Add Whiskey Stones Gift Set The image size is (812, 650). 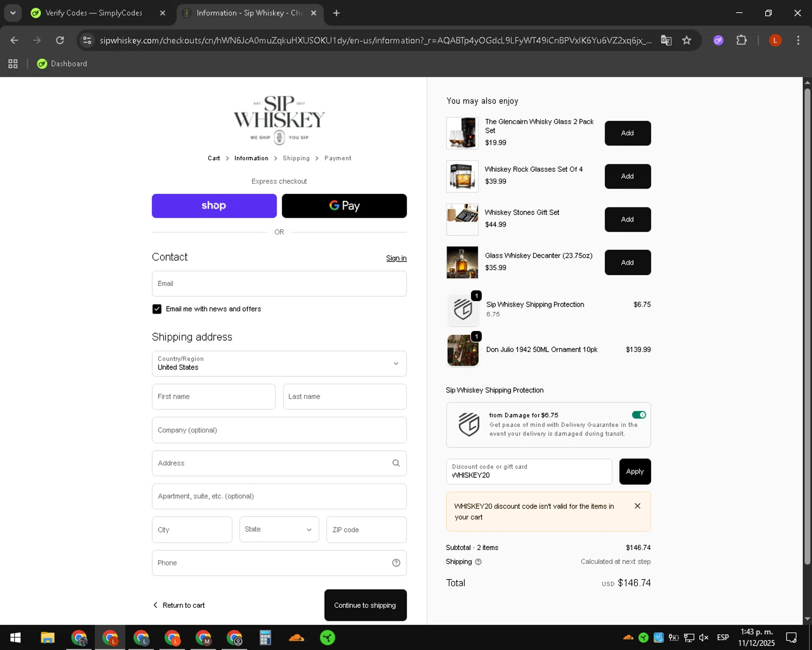click(627, 219)
